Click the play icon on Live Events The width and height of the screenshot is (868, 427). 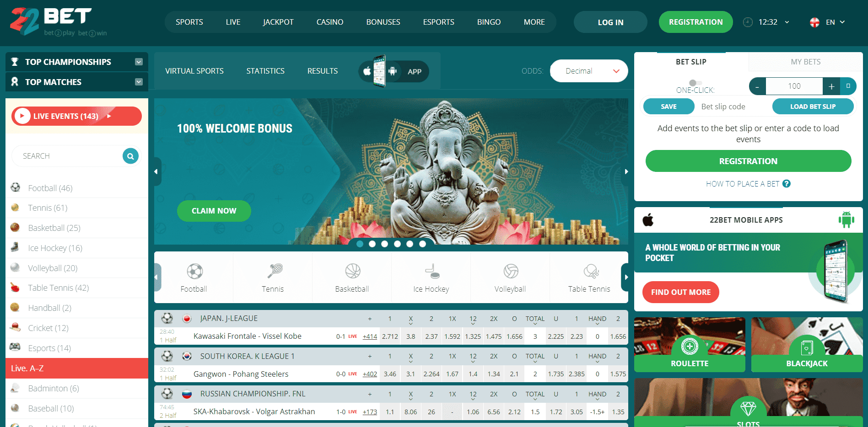22,116
